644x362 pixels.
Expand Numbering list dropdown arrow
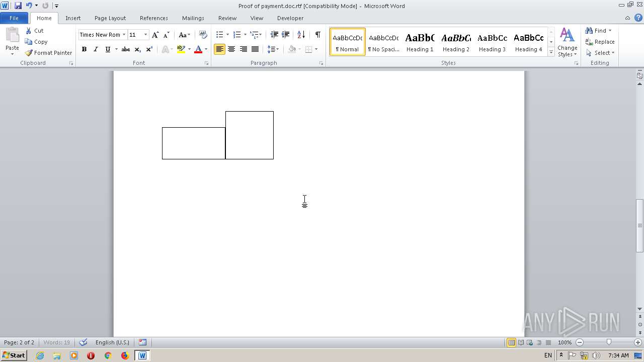pos(245,35)
